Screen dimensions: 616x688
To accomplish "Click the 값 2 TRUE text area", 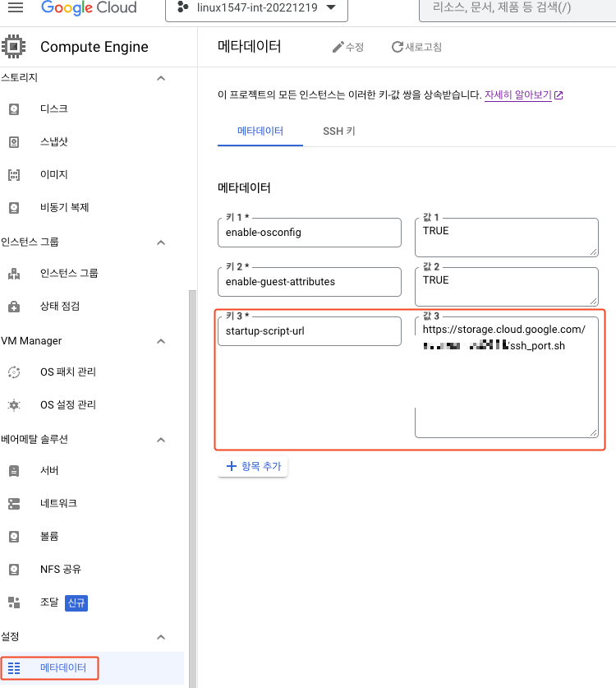I will coord(507,287).
